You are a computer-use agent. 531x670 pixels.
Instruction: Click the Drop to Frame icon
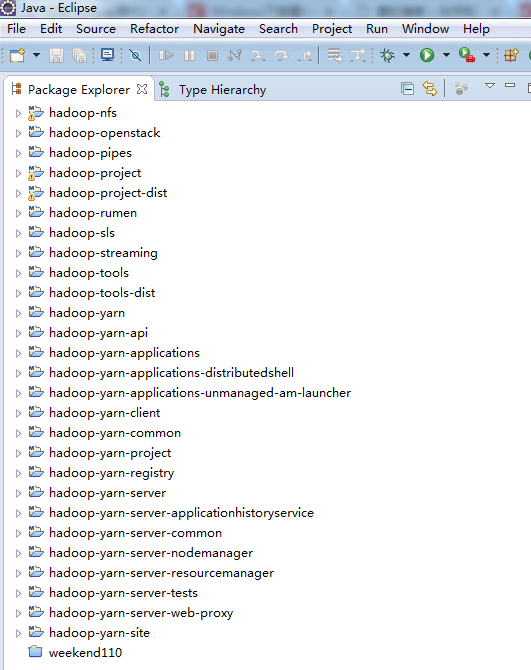tap(334, 56)
